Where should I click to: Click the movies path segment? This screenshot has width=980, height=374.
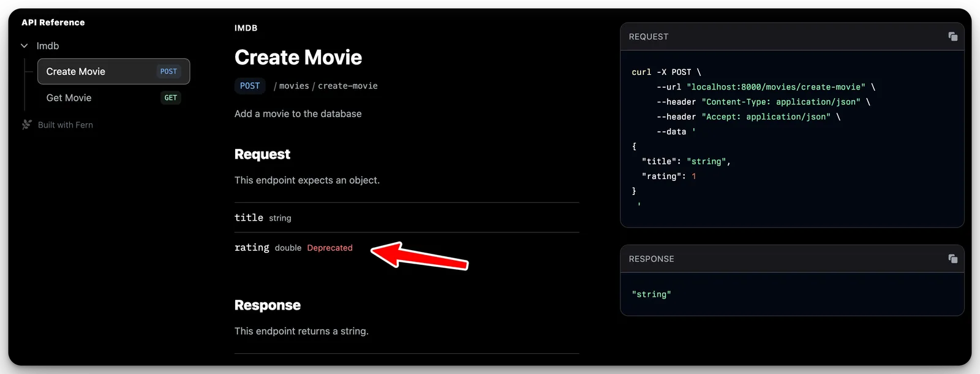[294, 86]
